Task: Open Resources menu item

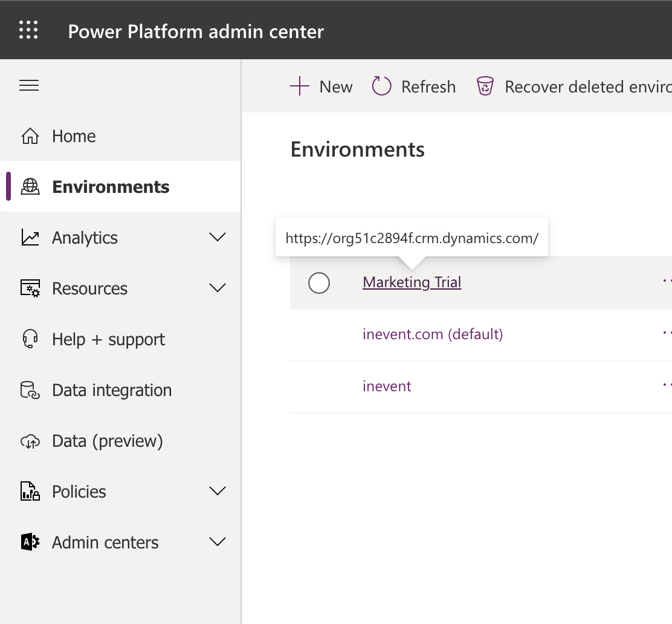Action: [120, 288]
